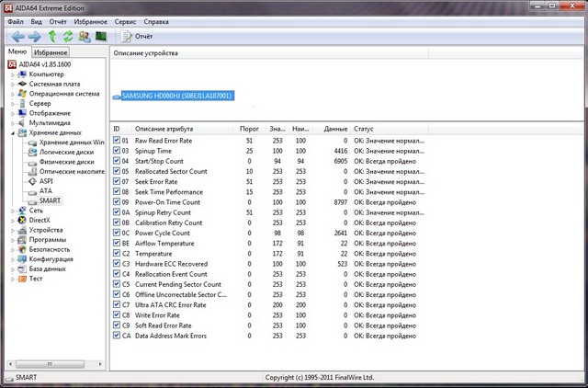Click the AIDA64 v1.85.1600 root icon

coord(12,64)
